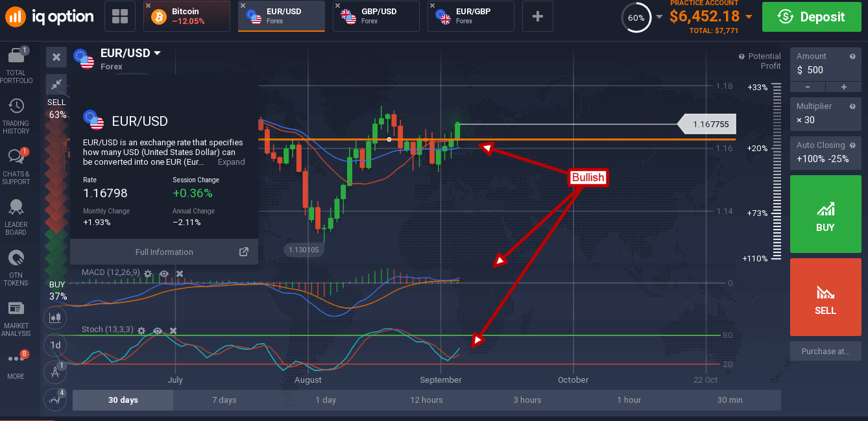Screen dimensions: 868x421
Task: Close the Bitcoin tab
Action: pos(149,5)
